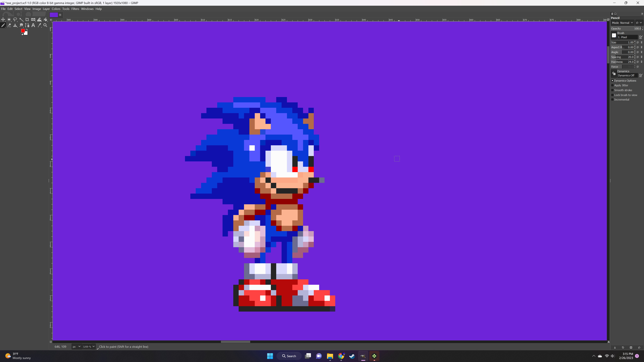Select the Zoom magnifier tool
The height and width of the screenshot is (362, 644).
click(45, 25)
